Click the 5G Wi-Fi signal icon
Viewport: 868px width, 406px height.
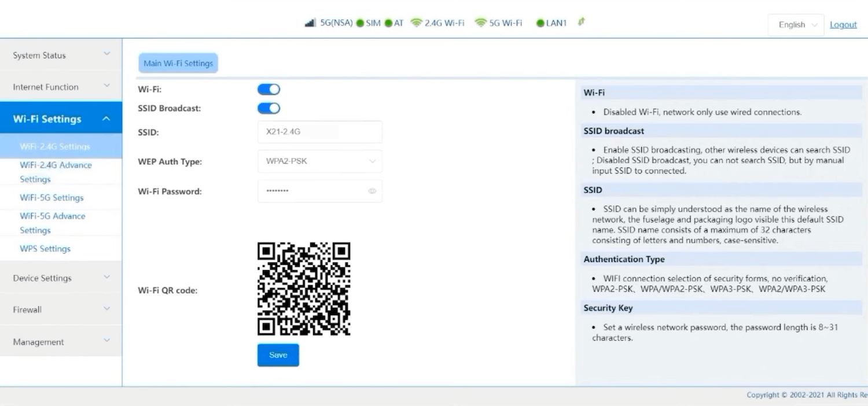pos(480,23)
